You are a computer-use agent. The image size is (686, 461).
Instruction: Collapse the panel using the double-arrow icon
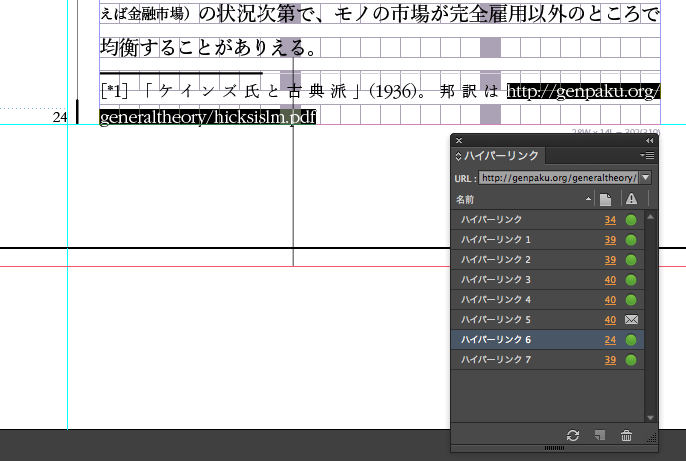tap(649, 140)
